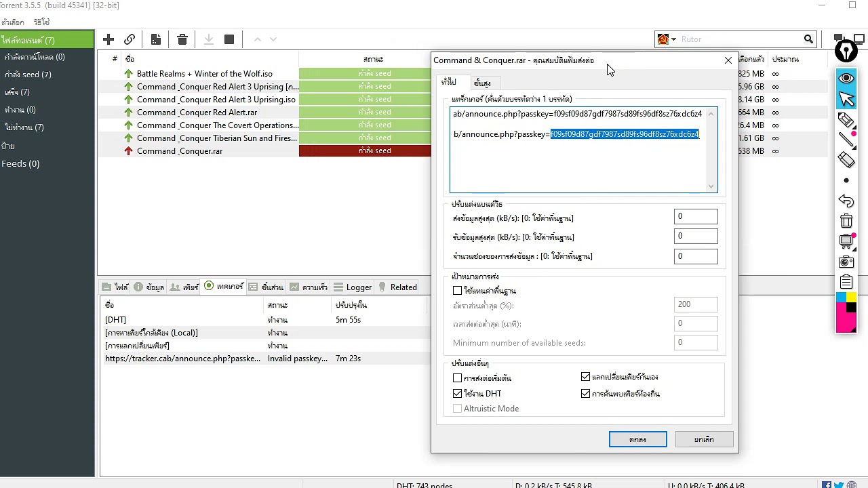Open the Trackers tab in bottom panel
Image resolution: width=868 pixels, height=488 pixels.
(x=224, y=287)
